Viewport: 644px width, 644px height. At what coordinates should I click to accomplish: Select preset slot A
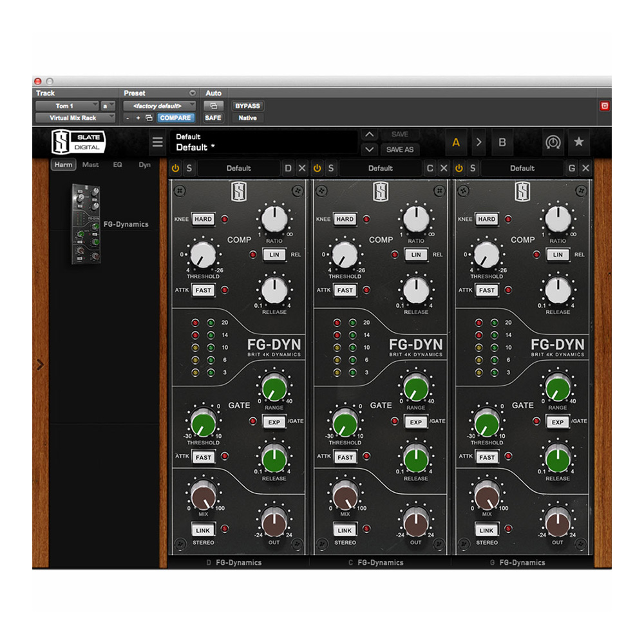[x=456, y=142]
